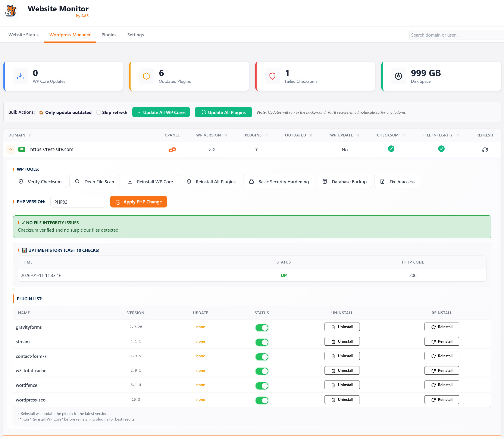Open the Website Status tab
This screenshot has width=504, height=437.
(23, 35)
